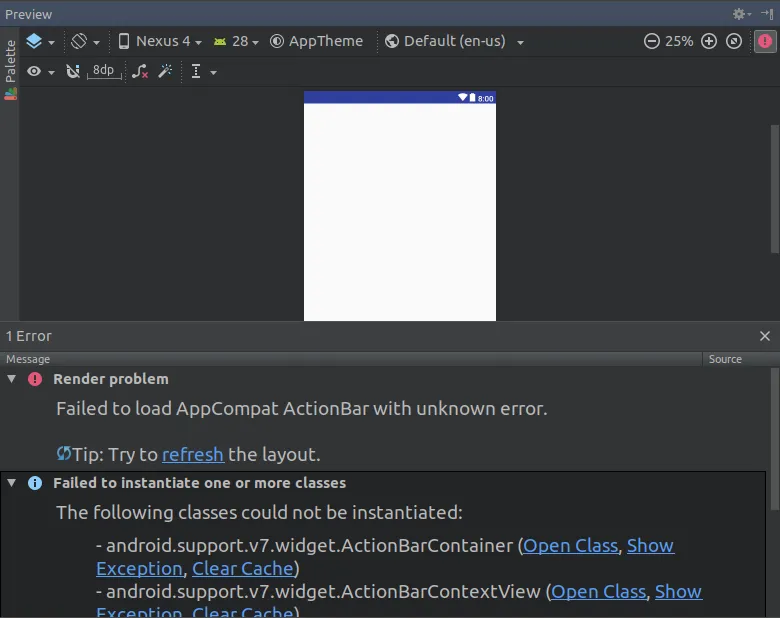This screenshot has width=780, height=618.
Task: Click the clear all constraints icon
Action: tap(140, 72)
